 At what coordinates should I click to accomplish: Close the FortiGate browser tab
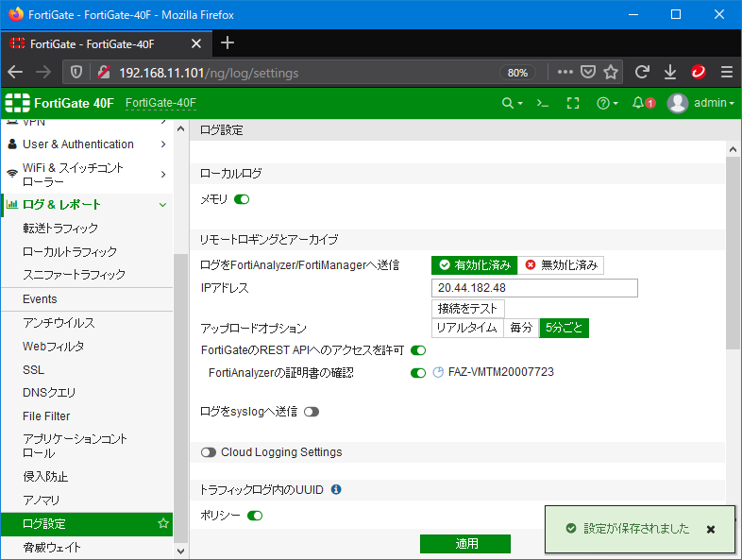[196, 43]
